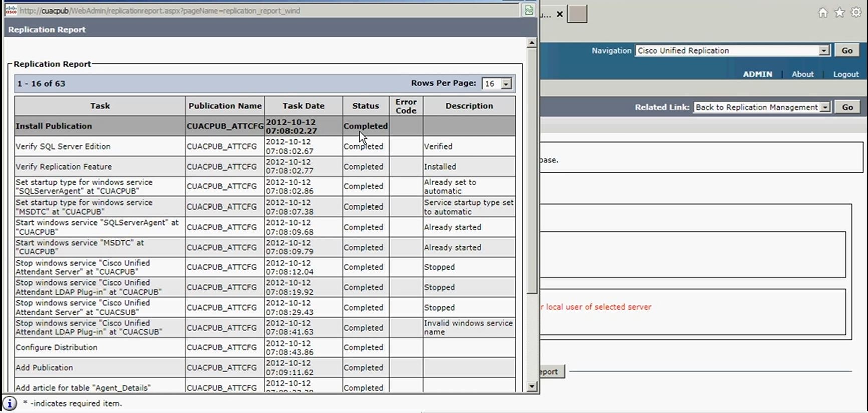
Task: Click the address bar URL field
Action: [269, 10]
